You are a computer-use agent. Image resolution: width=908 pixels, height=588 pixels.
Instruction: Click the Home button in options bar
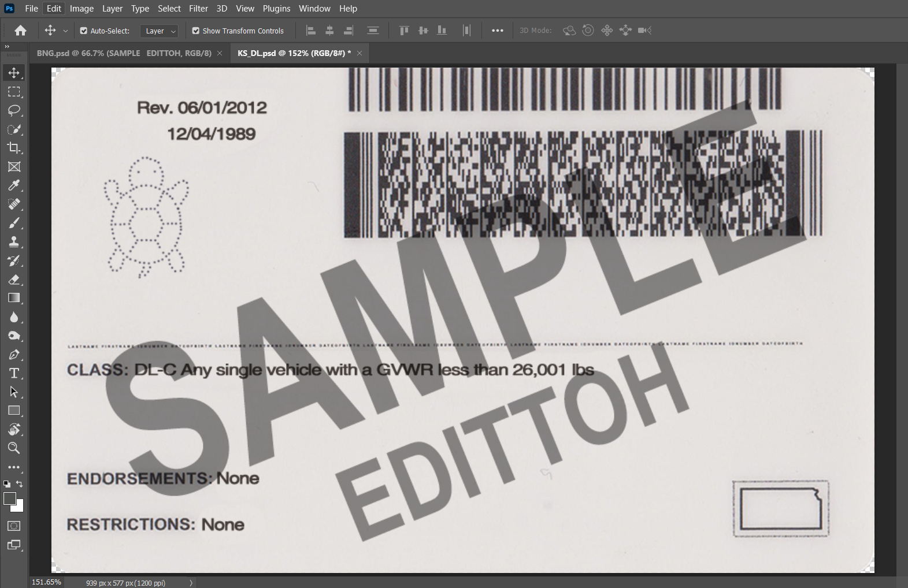tap(21, 31)
